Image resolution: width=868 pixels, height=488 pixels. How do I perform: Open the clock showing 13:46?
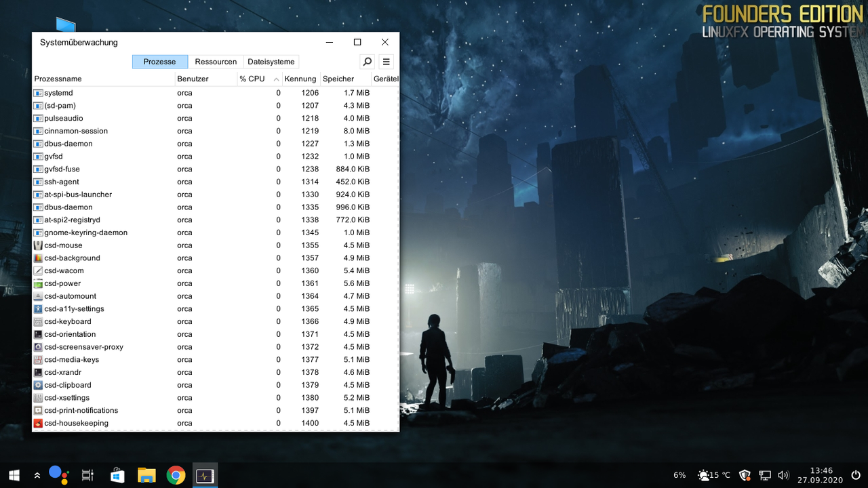pos(821,475)
